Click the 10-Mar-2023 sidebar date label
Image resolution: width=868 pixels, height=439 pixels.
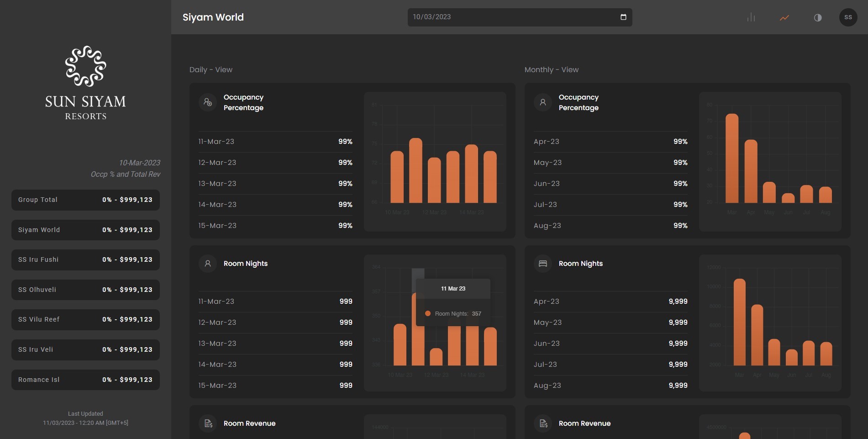click(x=140, y=163)
